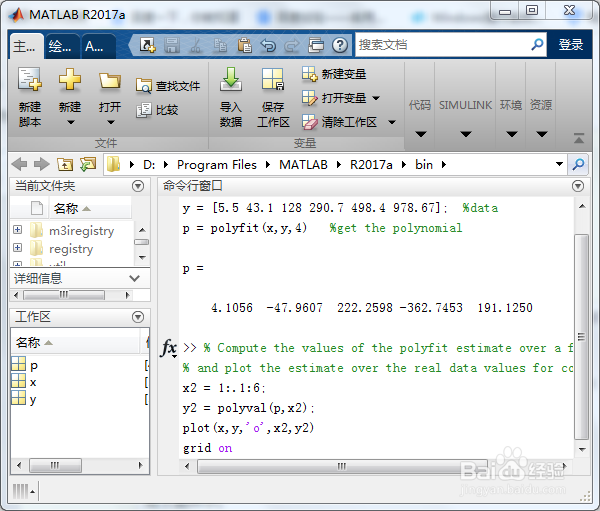Click the Paste clipboard icon
The height and width of the screenshot is (511, 600).
pos(244,46)
